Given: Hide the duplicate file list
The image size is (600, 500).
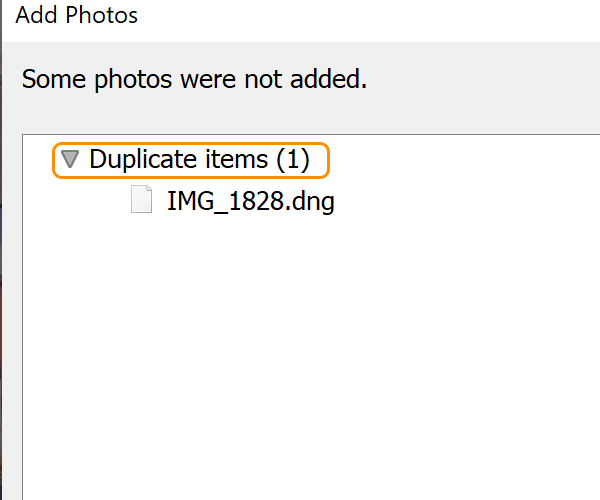Looking at the screenshot, I should pyautogui.click(x=69, y=158).
